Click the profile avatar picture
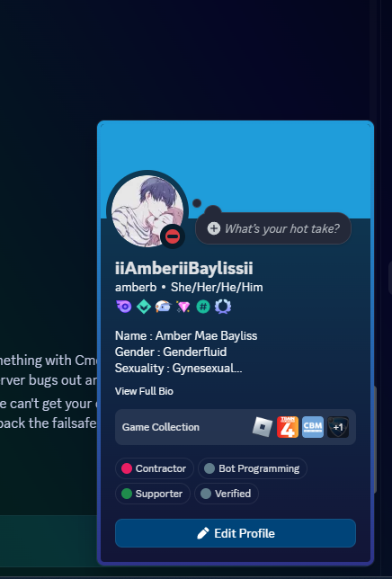 (147, 211)
